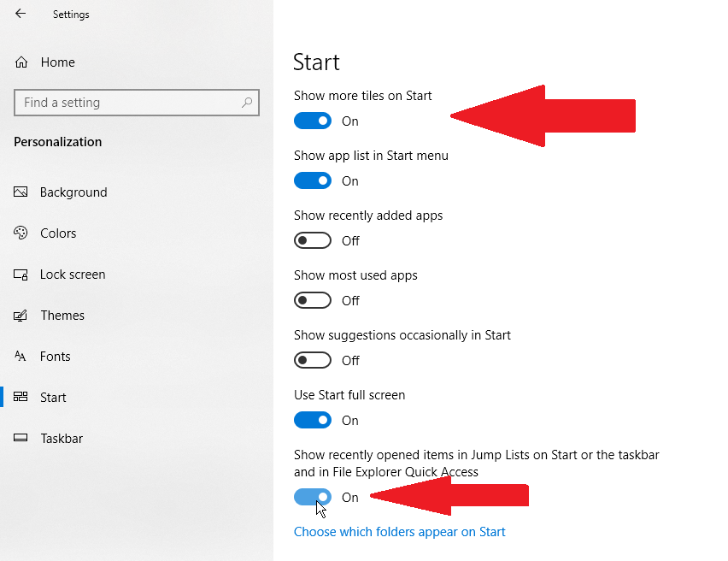Click the On label for Use Start full screen
The width and height of the screenshot is (728, 561).
tap(350, 421)
